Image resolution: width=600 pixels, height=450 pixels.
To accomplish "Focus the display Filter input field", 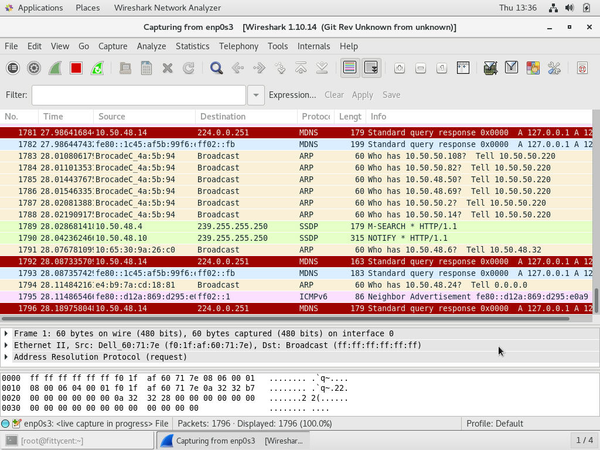I will coord(139,95).
